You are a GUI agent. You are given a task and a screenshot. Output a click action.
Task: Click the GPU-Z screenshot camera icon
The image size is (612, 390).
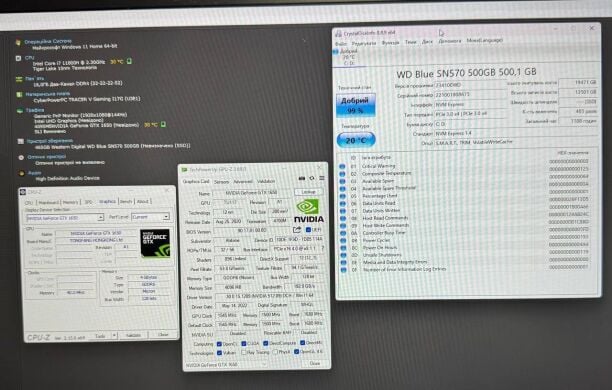[x=302, y=178]
